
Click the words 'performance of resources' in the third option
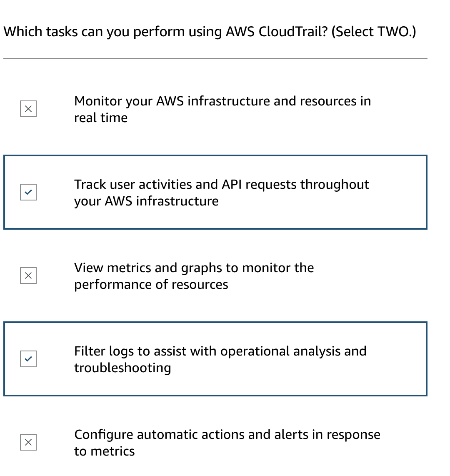point(151,285)
